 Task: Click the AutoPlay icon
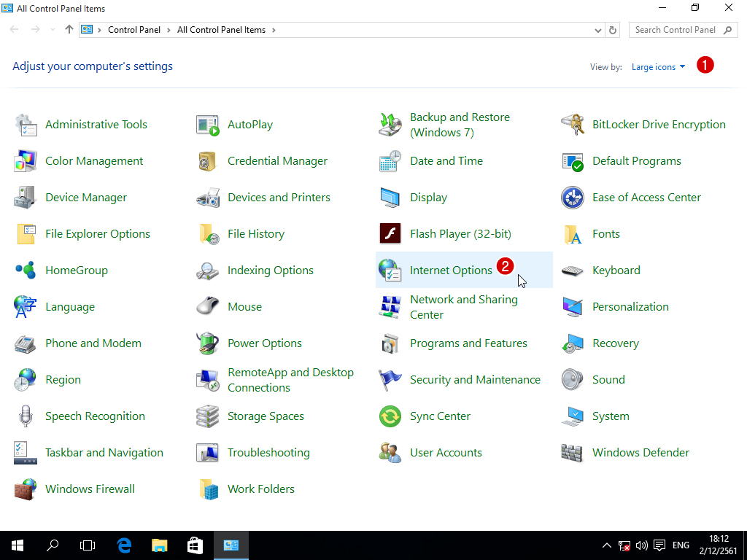(x=208, y=125)
